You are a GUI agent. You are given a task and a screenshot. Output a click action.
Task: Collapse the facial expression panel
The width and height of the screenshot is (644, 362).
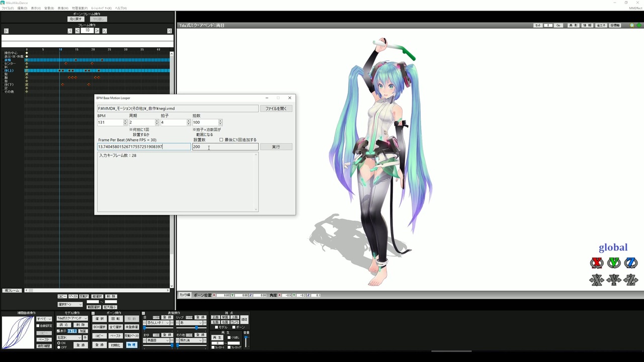(x=143, y=313)
